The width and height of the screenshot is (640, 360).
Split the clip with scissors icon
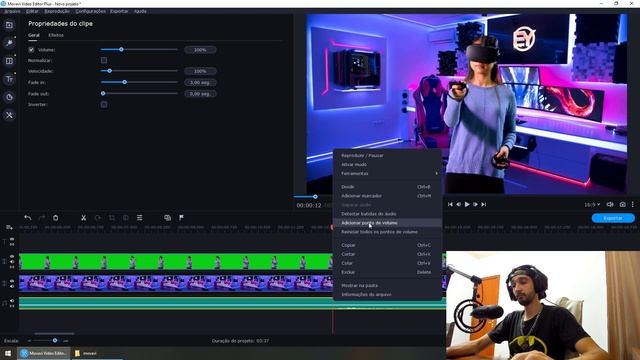83,218
